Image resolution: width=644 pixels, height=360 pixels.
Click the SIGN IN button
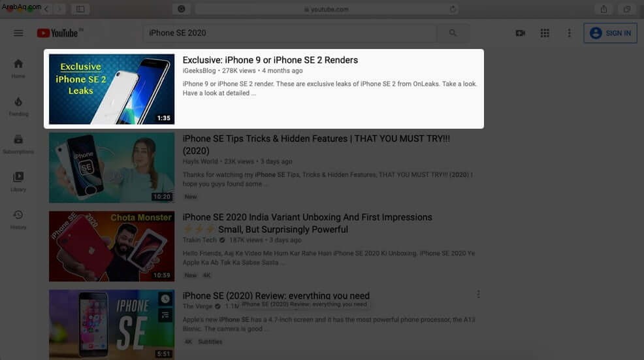click(x=610, y=33)
